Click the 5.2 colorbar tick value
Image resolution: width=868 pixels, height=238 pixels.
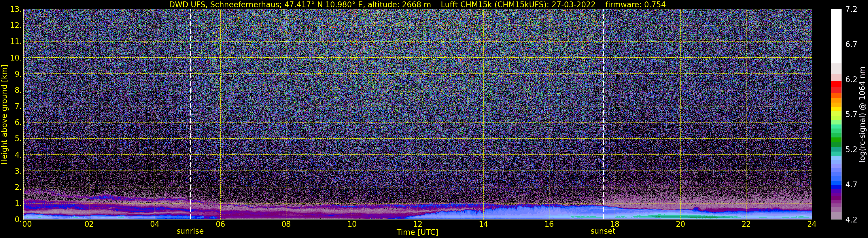click(851, 150)
